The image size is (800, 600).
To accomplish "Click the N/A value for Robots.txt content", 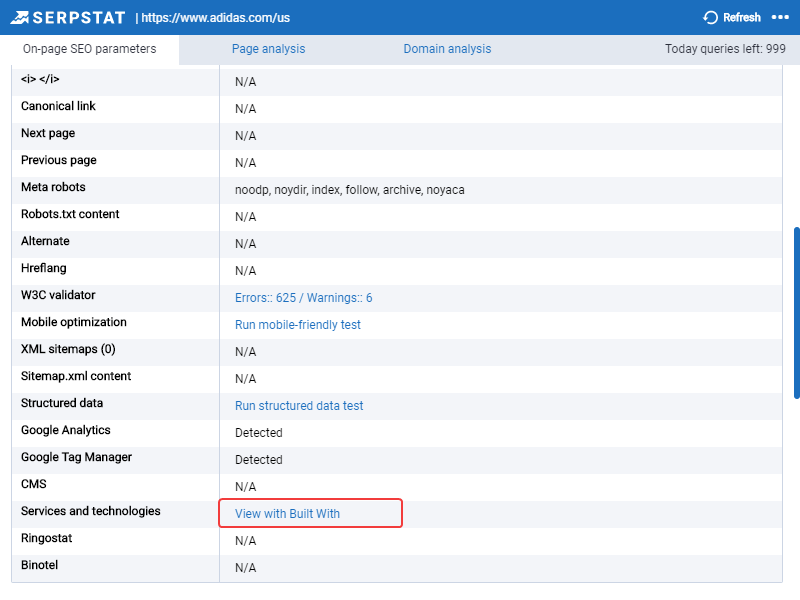I will click(x=245, y=217).
